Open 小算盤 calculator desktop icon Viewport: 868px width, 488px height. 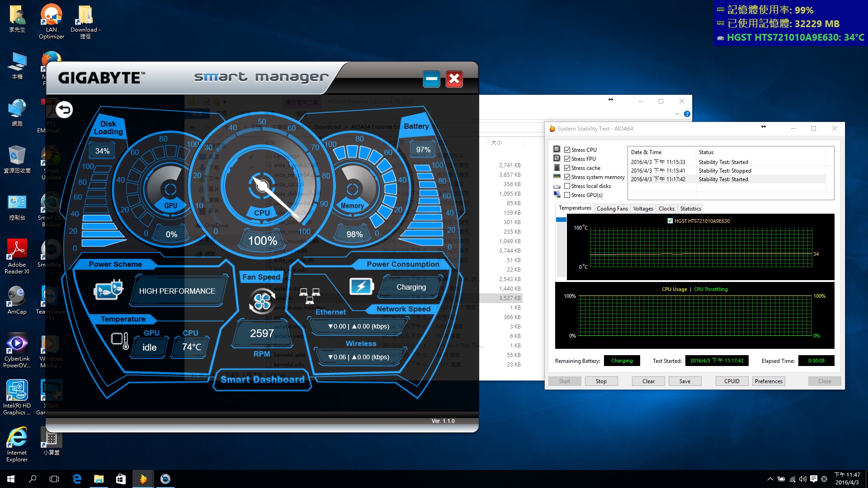[x=52, y=441]
